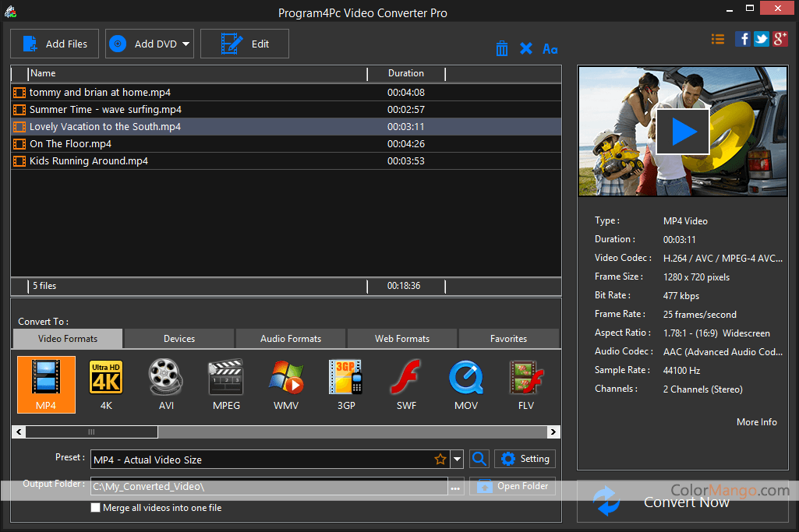Open the preset Setting button

[x=525, y=459]
